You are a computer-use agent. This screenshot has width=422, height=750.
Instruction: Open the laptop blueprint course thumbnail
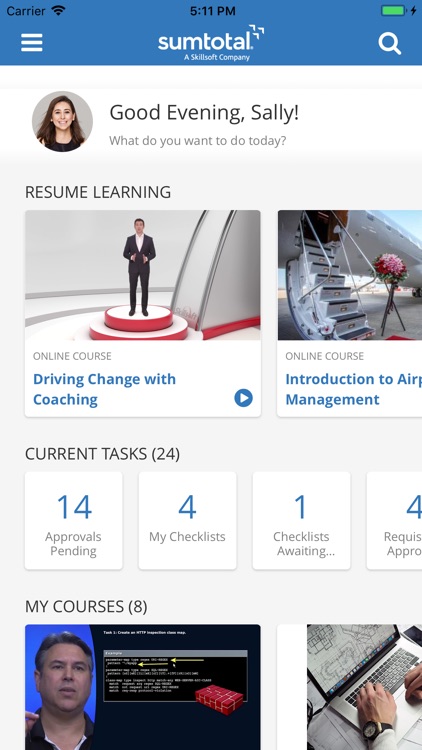pos(350,687)
